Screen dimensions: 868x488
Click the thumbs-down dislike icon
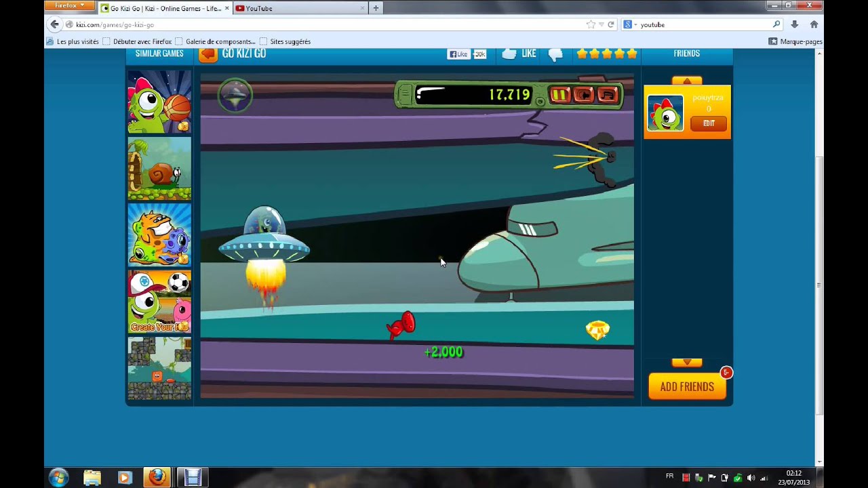click(x=555, y=55)
